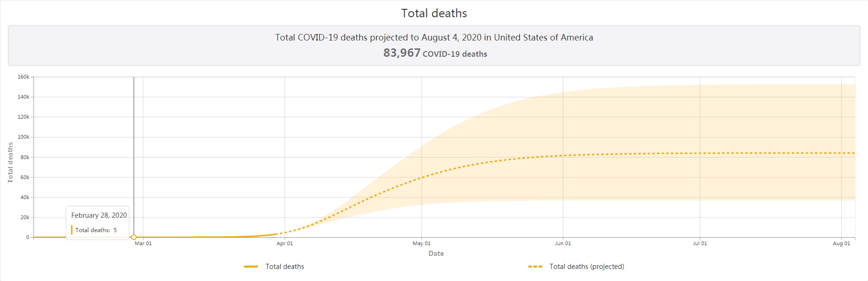Click the "160k" y-axis label
868x281 pixels.
[23, 77]
